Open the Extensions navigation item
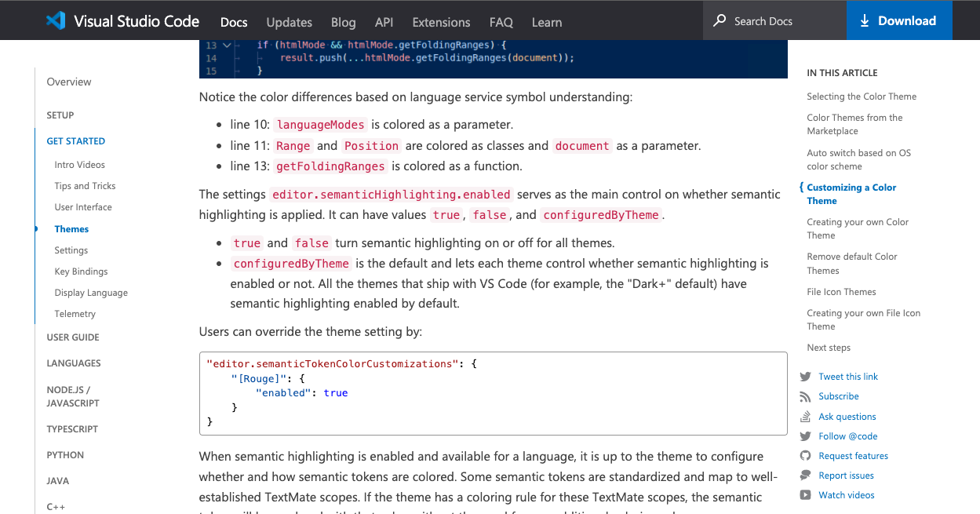The height and width of the screenshot is (514, 980). (x=441, y=22)
